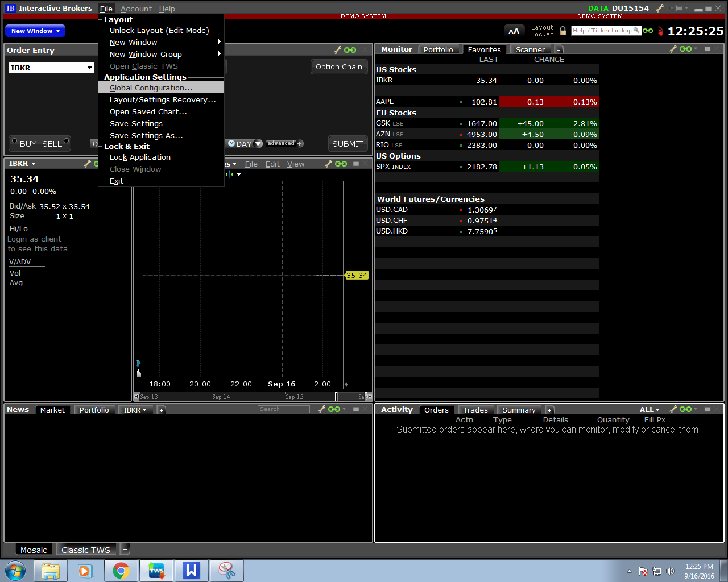Select the BUY radio option in Order Entry
This screenshot has height=582, width=728.
tap(24, 143)
